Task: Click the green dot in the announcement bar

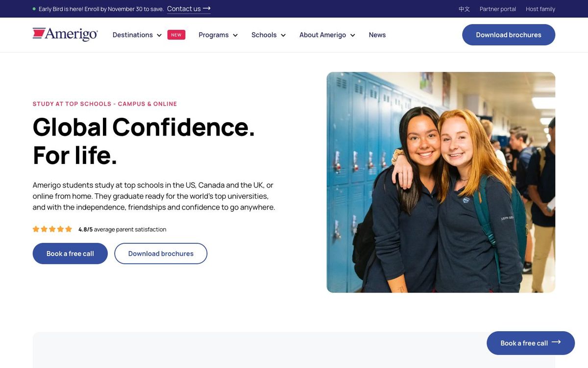Action: (x=34, y=9)
